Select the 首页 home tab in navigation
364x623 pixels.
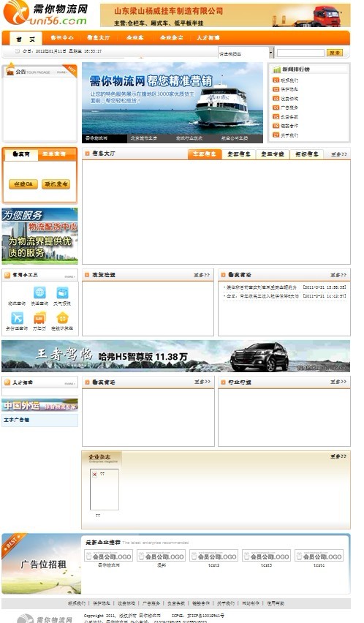26,39
